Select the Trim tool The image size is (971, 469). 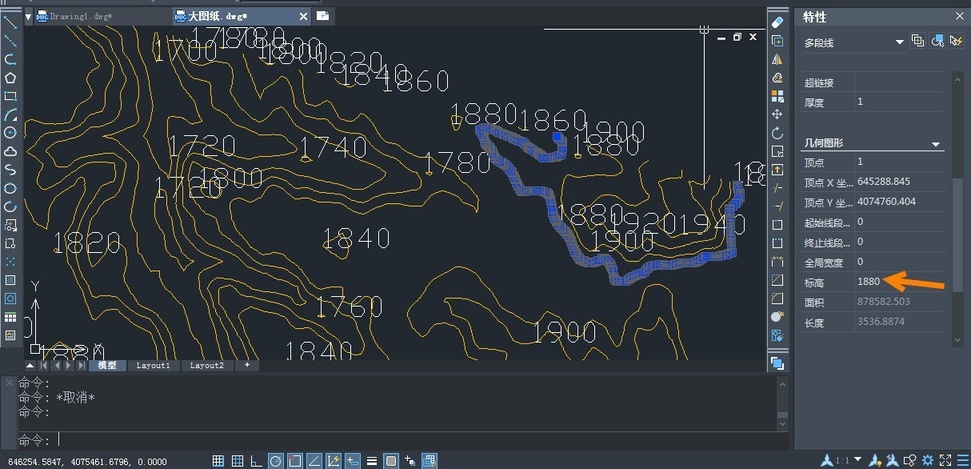click(777, 188)
